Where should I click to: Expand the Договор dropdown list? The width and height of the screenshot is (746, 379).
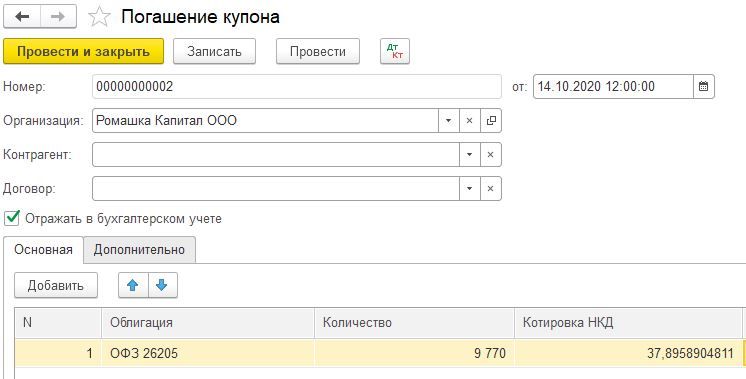click(x=470, y=189)
